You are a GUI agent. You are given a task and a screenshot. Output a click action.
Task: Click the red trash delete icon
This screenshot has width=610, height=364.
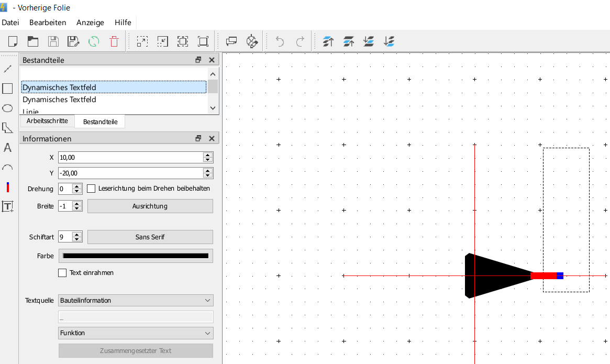[114, 41]
